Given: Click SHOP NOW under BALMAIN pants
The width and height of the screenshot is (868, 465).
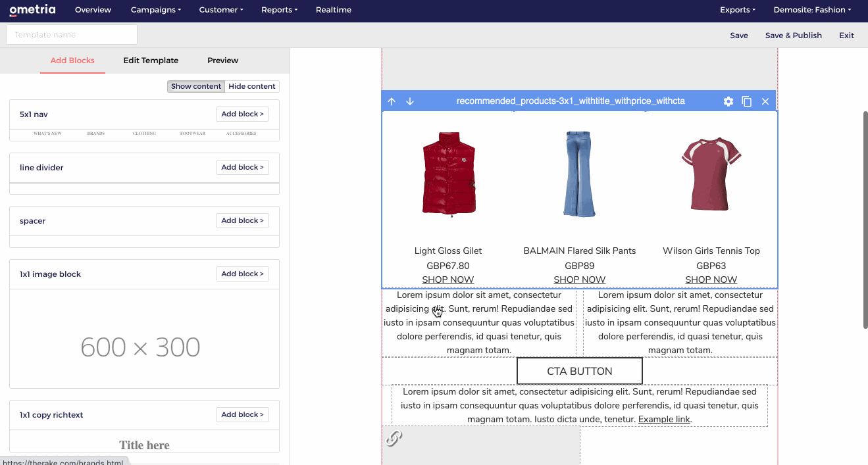Looking at the screenshot, I should [580, 280].
